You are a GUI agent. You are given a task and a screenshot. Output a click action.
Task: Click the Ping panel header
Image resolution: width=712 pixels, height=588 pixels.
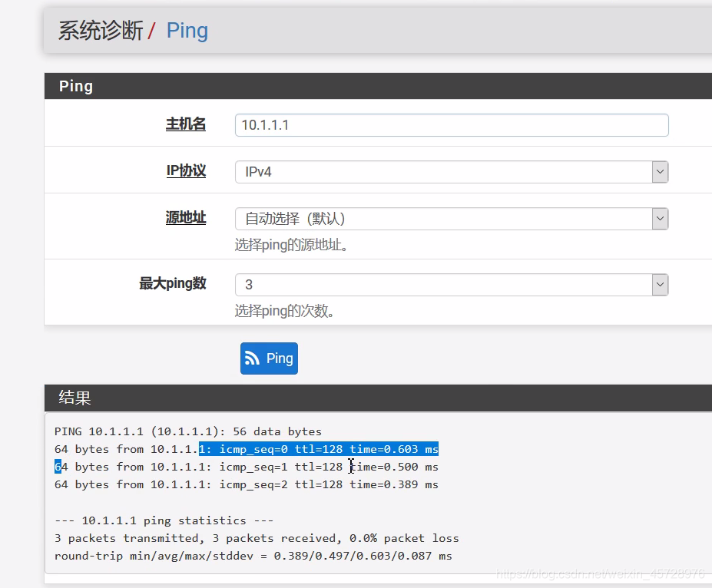pos(378,86)
